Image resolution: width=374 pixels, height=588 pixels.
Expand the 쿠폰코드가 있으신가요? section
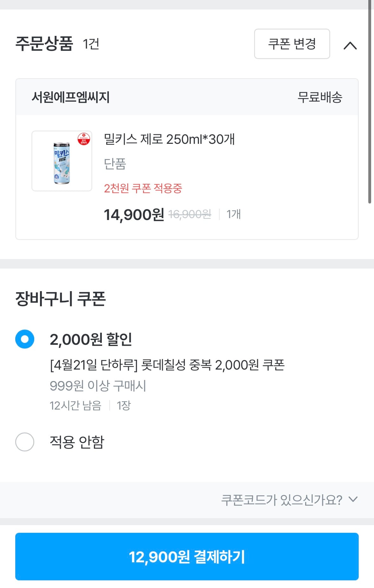[281, 500]
